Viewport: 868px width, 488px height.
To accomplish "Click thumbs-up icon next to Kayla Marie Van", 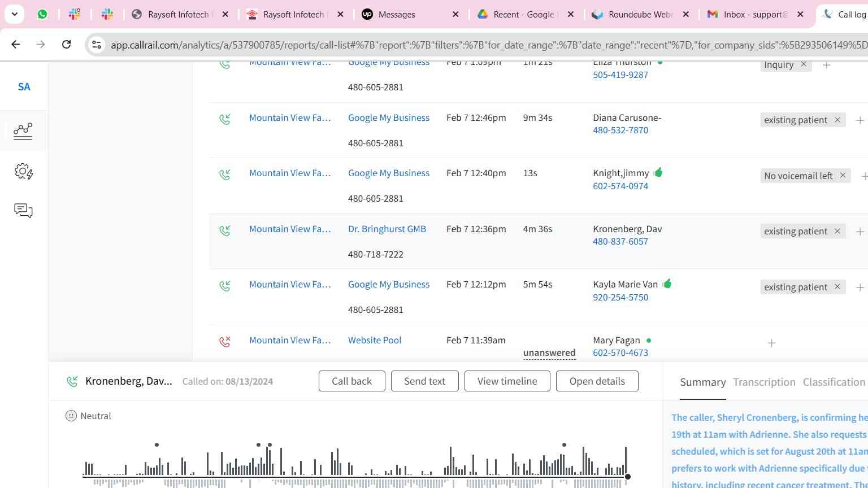I will pyautogui.click(x=667, y=284).
